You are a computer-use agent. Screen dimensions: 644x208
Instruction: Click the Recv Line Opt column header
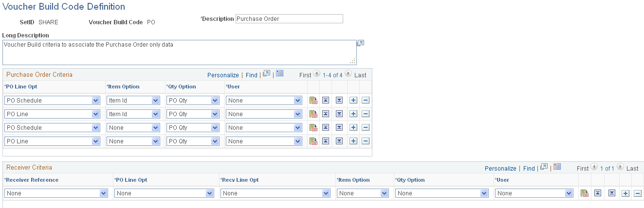click(239, 180)
